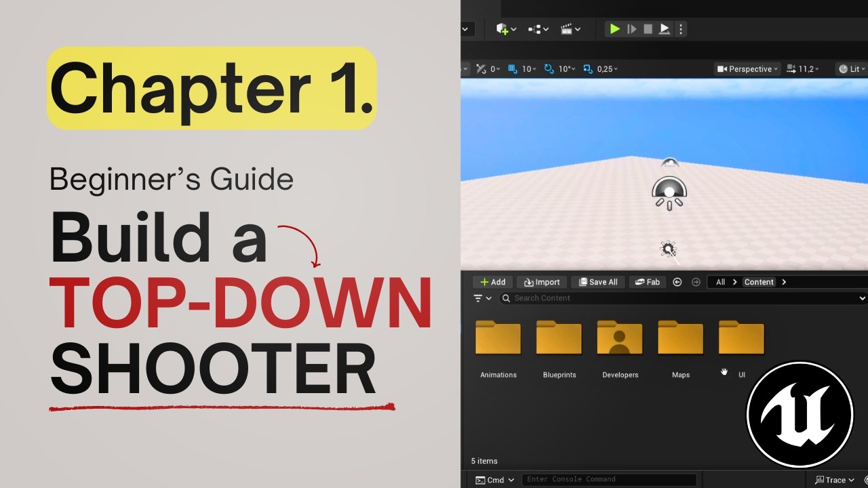Open the play options three-dot menu
The width and height of the screenshot is (868, 488).
click(681, 29)
